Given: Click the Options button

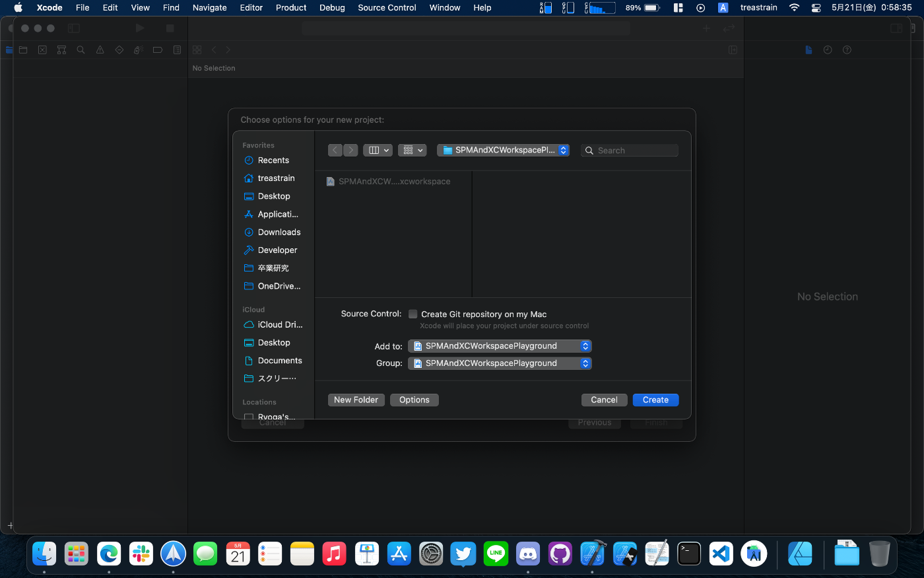Looking at the screenshot, I should click(x=414, y=400).
